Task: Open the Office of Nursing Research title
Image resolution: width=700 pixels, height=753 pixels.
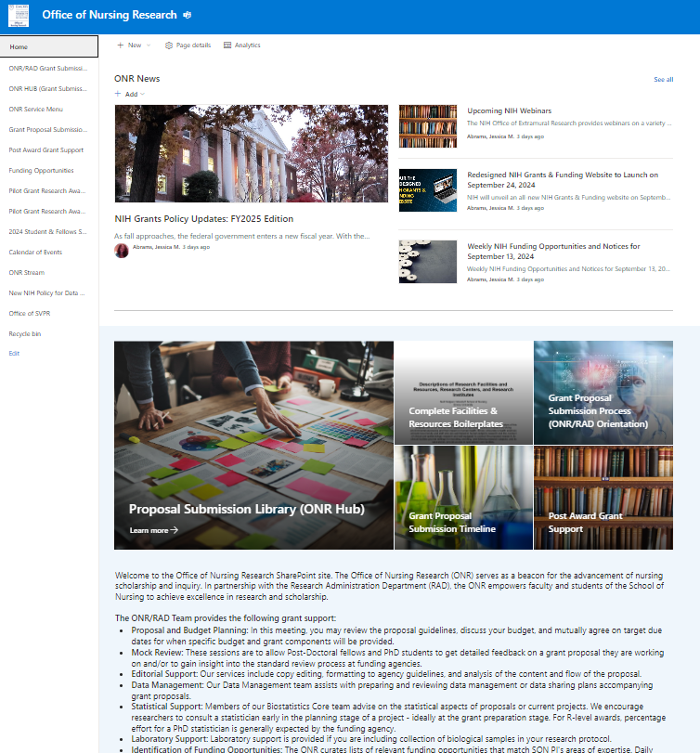Action: click(110, 15)
